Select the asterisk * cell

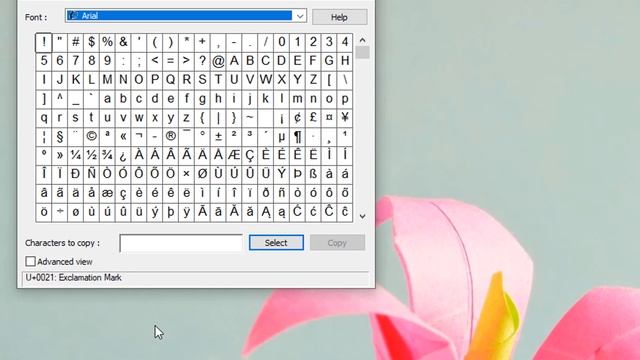(187, 42)
